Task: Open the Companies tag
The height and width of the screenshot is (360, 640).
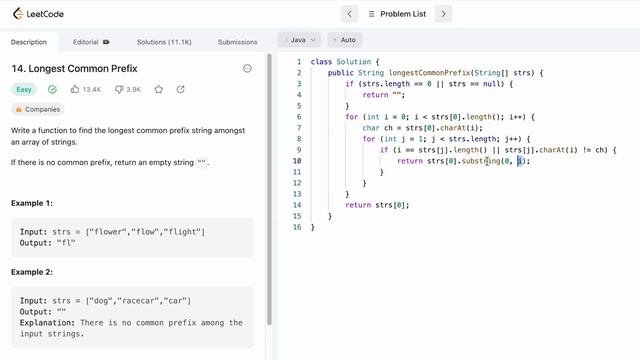Action: click(x=38, y=109)
